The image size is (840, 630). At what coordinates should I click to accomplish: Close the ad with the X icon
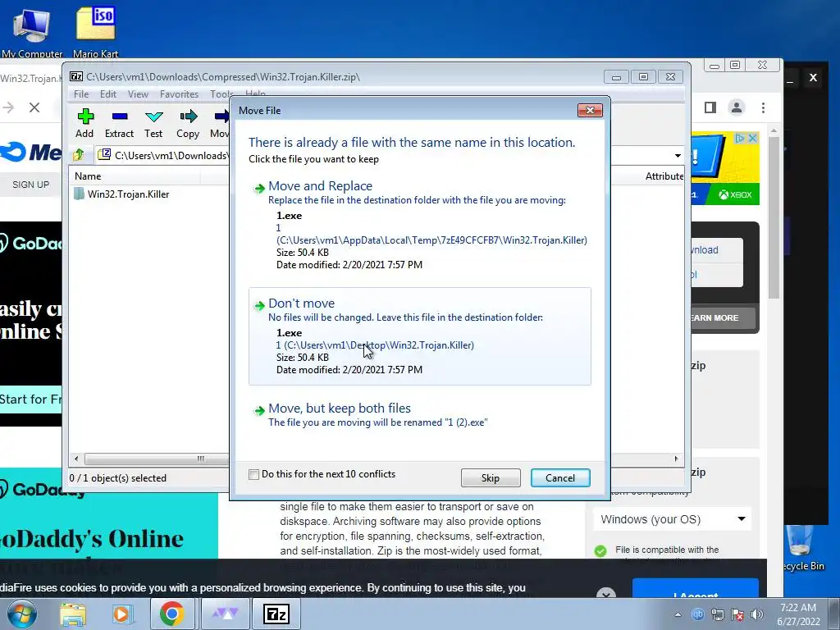point(752,138)
